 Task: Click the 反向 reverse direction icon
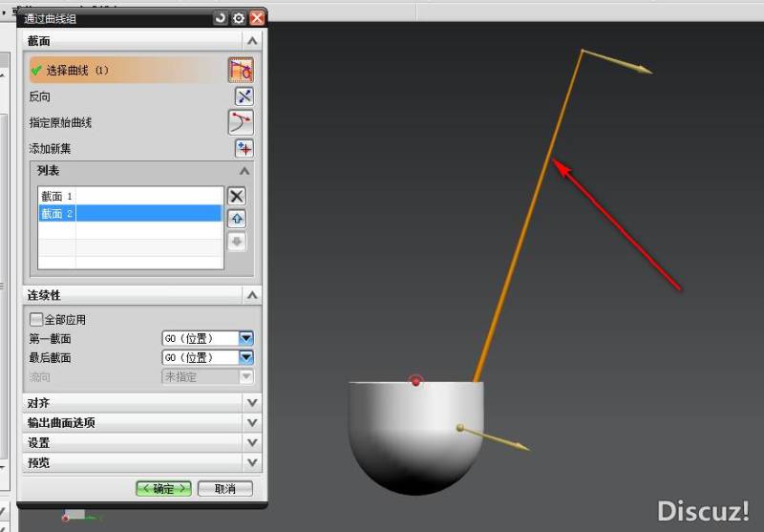point(244,96)
